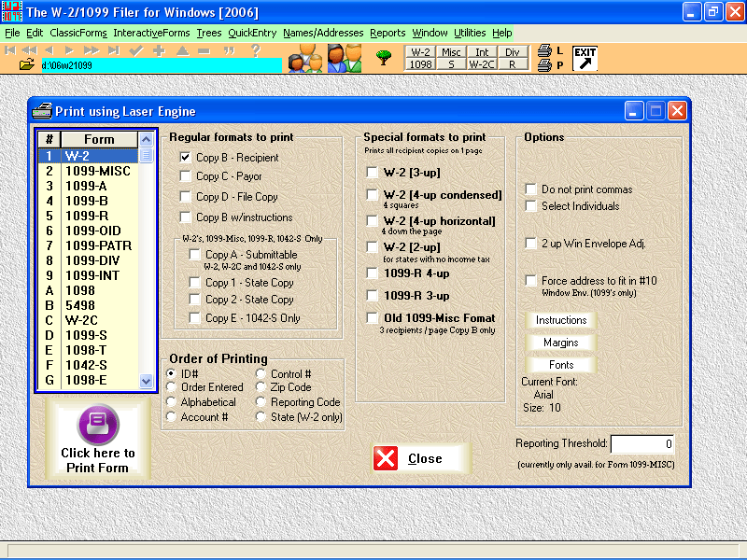This screenshot has height=560, width=747.
Task: Select 1042-S in the form list
Action: [x=88, y=365]
